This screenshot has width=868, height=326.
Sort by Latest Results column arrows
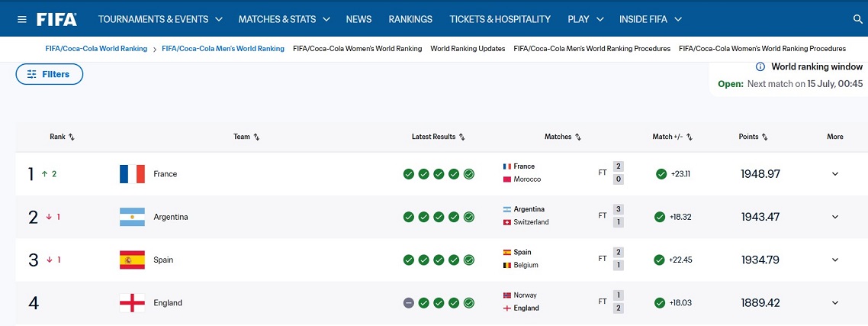point(462,137)
